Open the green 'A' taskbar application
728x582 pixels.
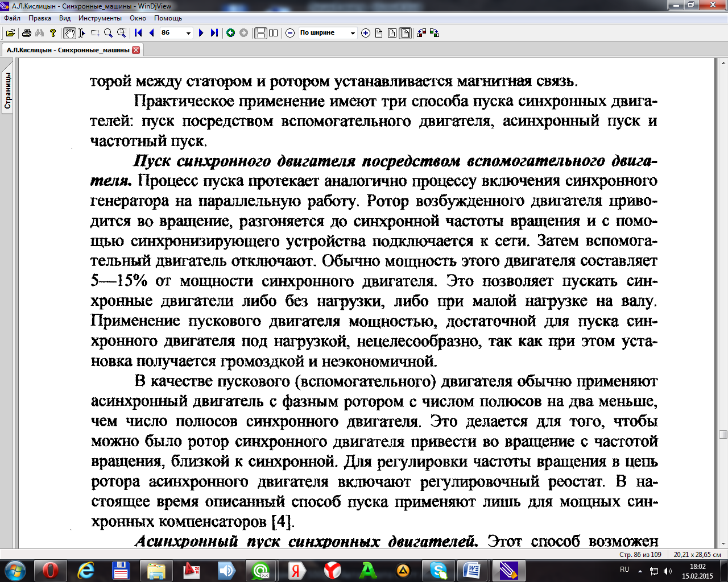tap(367, 570)
